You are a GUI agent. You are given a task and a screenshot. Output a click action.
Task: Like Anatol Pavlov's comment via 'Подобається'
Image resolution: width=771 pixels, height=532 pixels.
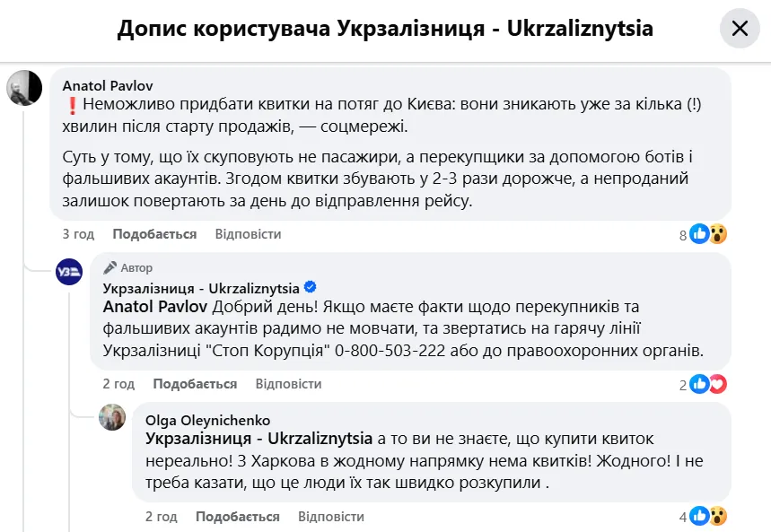point(154,234)
